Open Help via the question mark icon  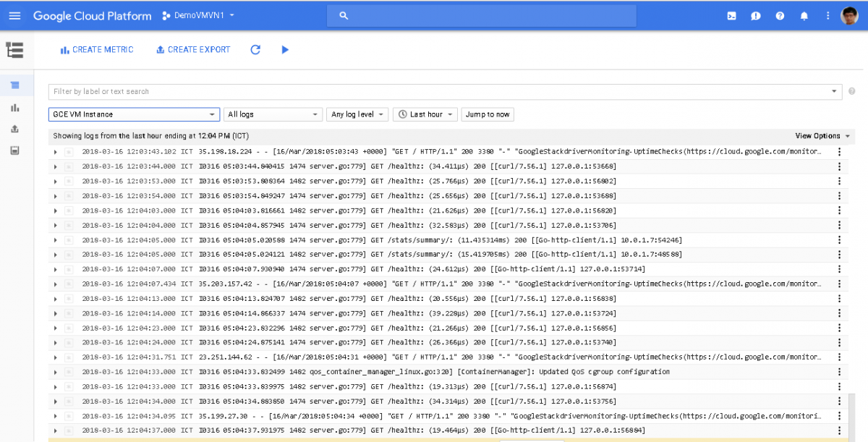point(780,15)
